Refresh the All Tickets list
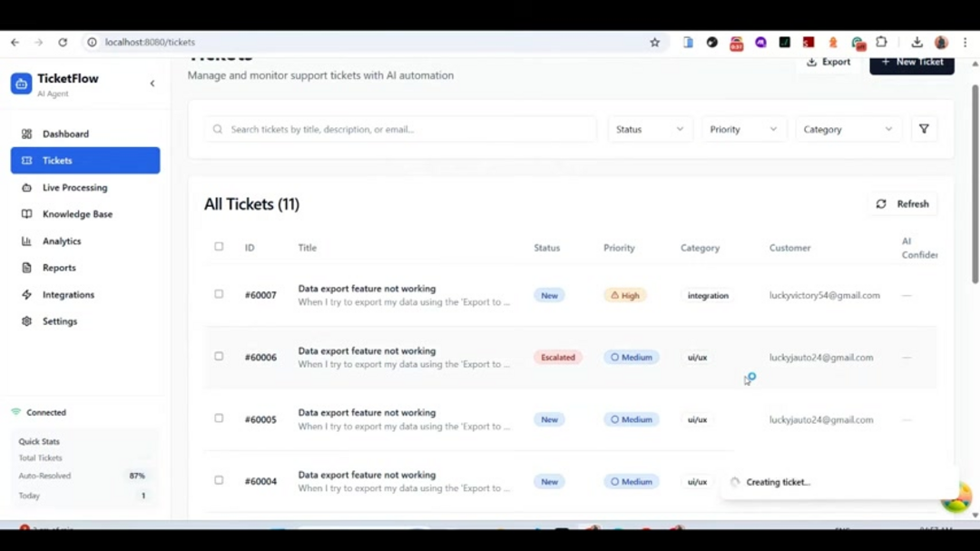Image resolution: width=980 pixels, height=551 pixels. click(x=902, y=204)
